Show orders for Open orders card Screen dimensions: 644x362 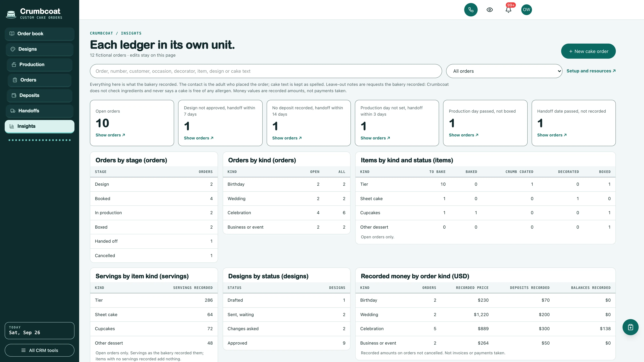coord(110,135)
